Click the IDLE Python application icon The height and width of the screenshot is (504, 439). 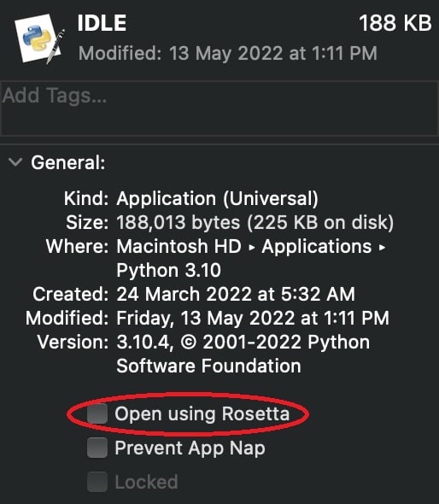39,38
